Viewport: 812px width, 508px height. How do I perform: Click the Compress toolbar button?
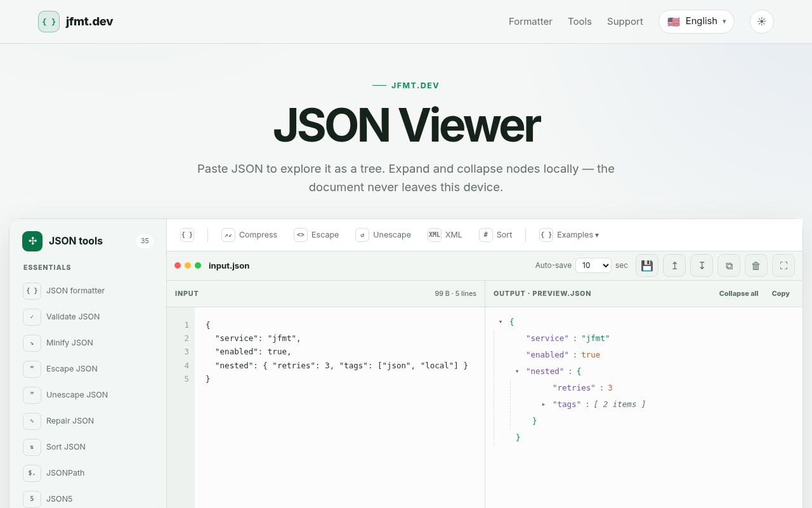(x=249, y=235)
